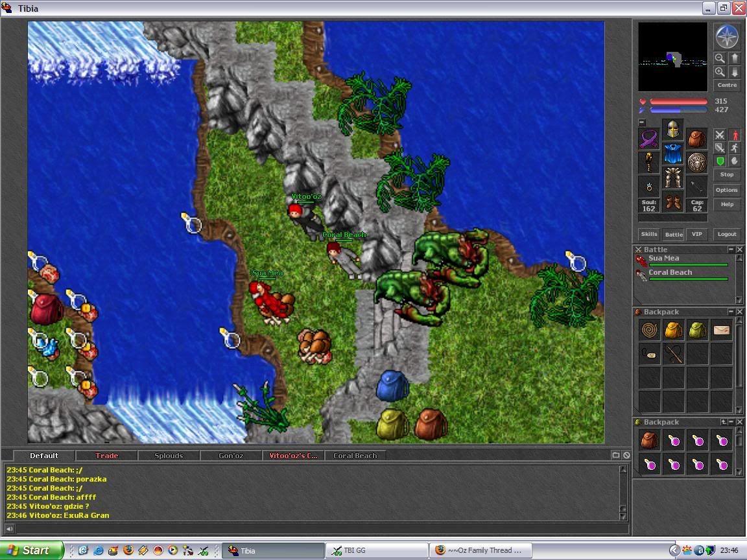Switch to the Default chat tab
The width and height of the screenshot is (747, 560).
44,456
